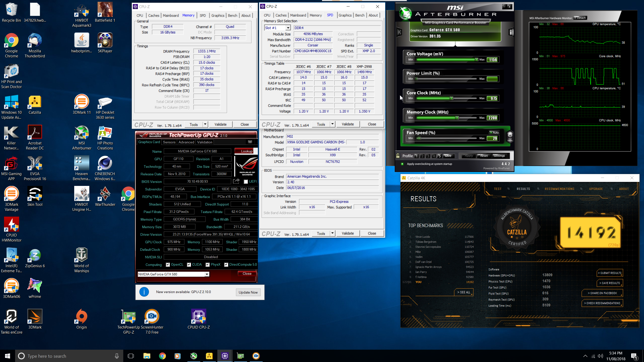Toggle the CUDA checkbox in GPU-Z
Image resolution: width=644 pixels, height=362 pixels.
(189, 264)
